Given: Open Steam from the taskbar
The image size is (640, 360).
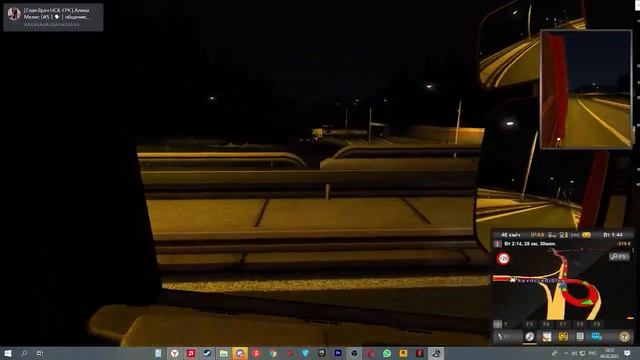Looking at the screenshot, I should coord(207,353).
